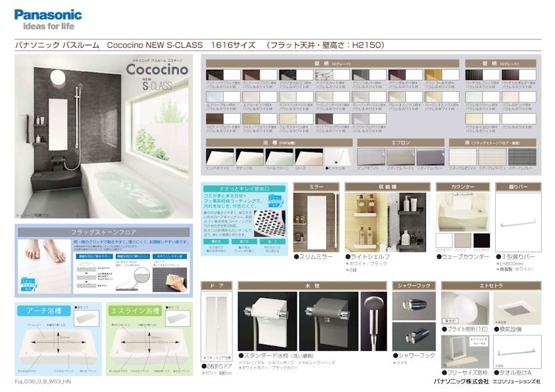Choose the apron ピュアホワイト swatch
The height and width of the screenshot is (392, 555).
pos(371,157)
